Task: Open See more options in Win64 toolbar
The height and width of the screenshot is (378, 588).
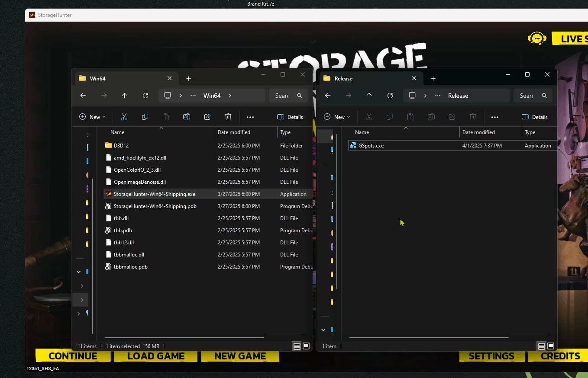Action: [x=250, y=117]
